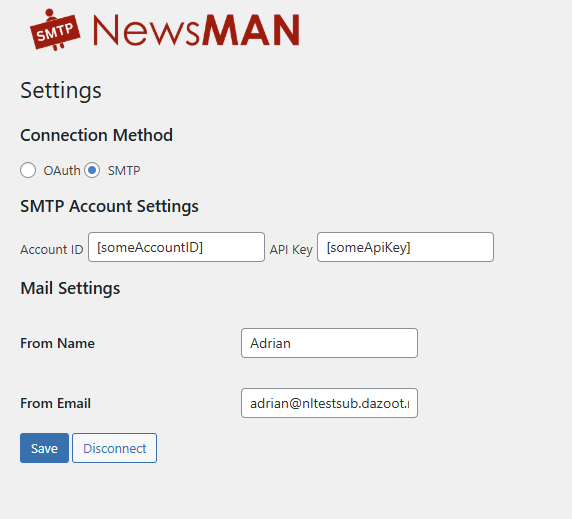The width and height of the screenshot is (572, 519).
Task: Click the Mail Settings heading
Action: point(70,288)
